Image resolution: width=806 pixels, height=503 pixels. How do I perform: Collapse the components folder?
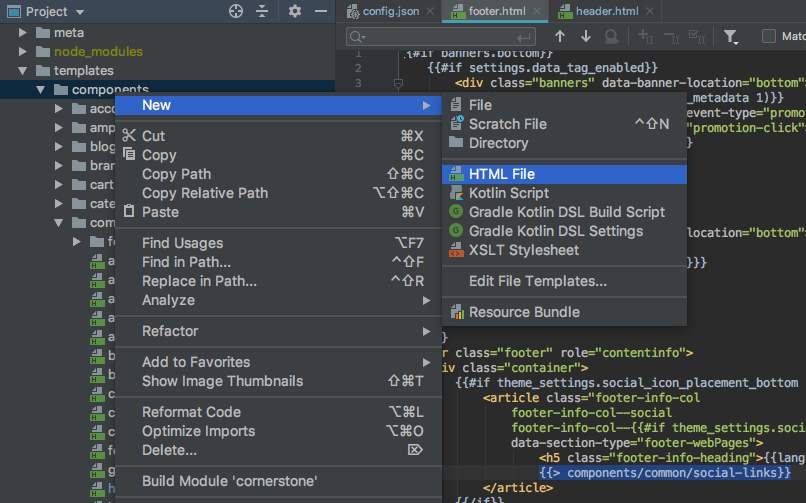pos(41,89)
